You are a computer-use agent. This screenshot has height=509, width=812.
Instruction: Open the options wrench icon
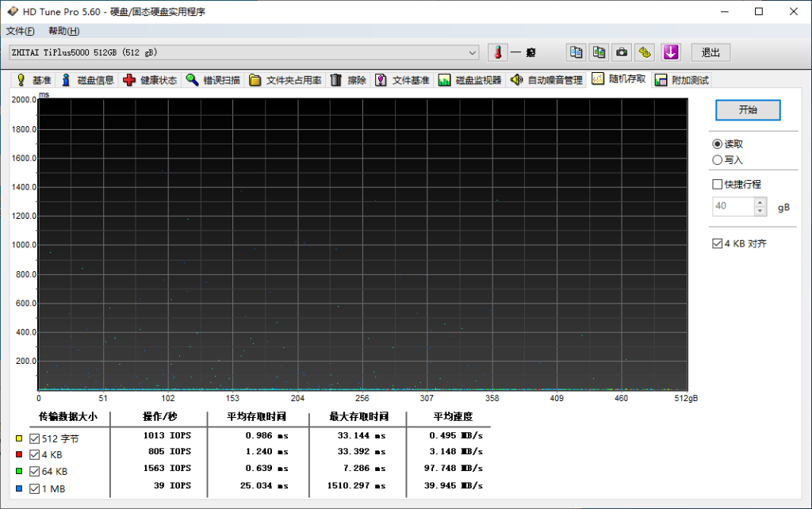[x=645, y=52]
